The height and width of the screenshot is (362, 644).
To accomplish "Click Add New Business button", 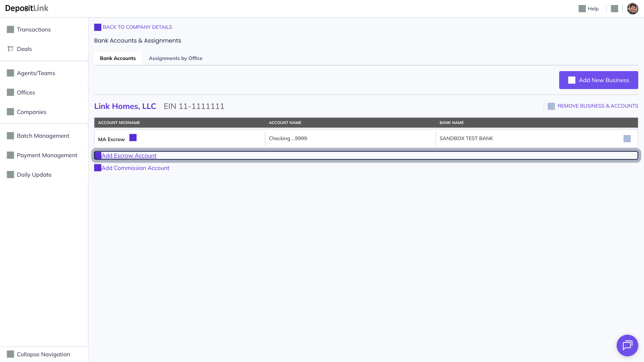I will point(598,80).
